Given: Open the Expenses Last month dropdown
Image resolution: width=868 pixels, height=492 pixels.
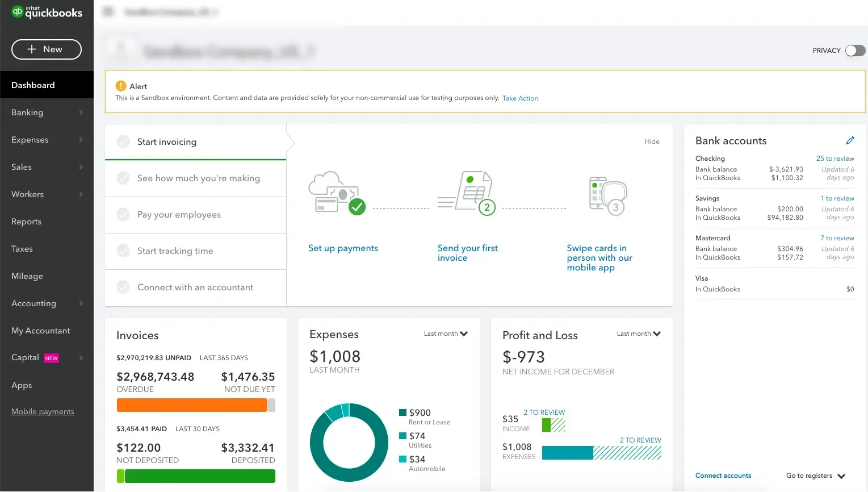Looking at the screenshot, I should tap(446, 333).
